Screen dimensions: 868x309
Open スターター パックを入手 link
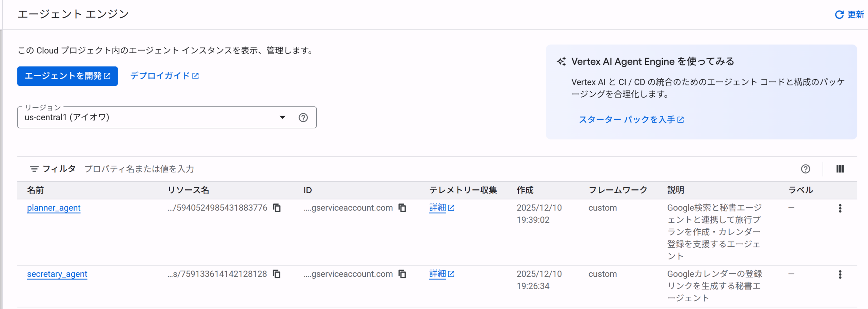[631, 120]
